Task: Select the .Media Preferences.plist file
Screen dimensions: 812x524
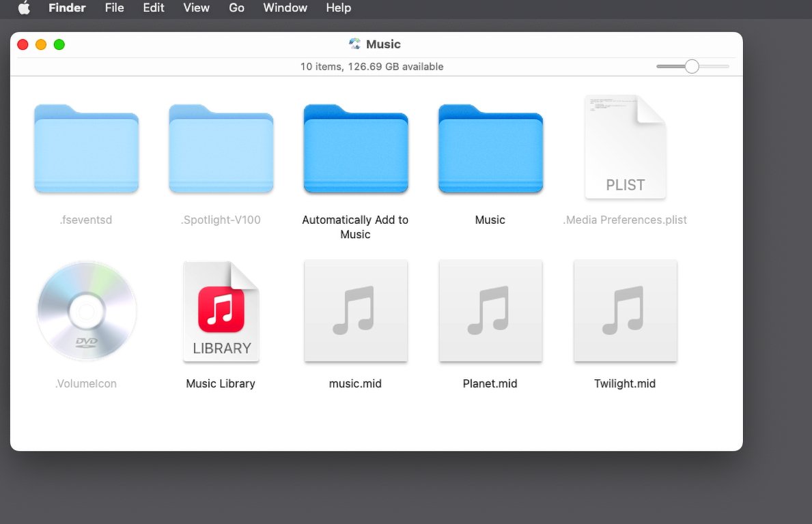Action: tap(625, 147)
